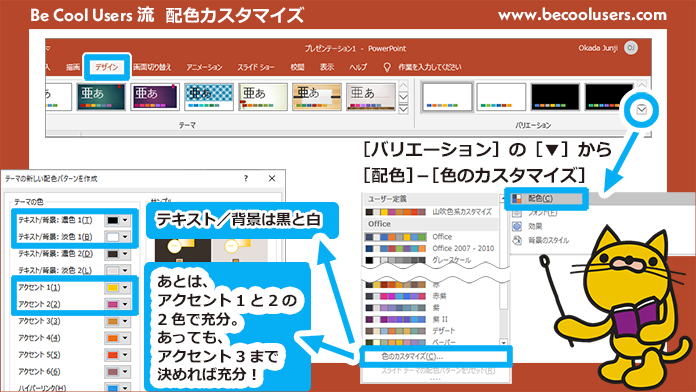This screenshot has height=392, width=696.
Task: Open the 校閲 ribbon tab
Action: [297, 67]
